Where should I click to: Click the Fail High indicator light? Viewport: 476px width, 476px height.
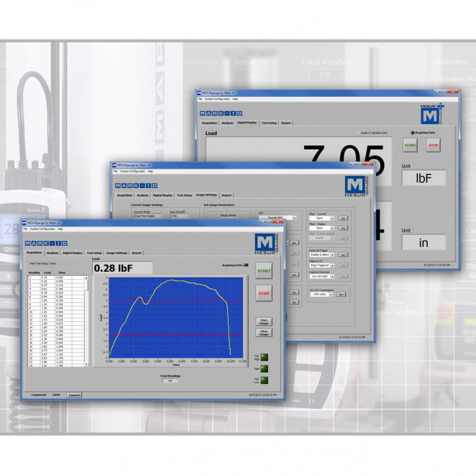264,357
